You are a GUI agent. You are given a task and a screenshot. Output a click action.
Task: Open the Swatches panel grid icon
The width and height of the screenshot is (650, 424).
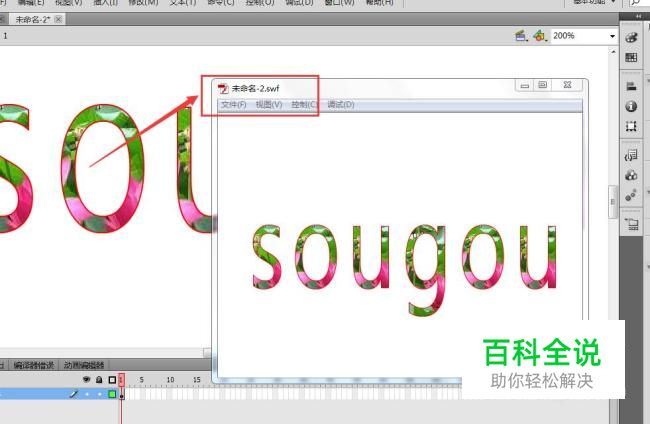[631, 58]
